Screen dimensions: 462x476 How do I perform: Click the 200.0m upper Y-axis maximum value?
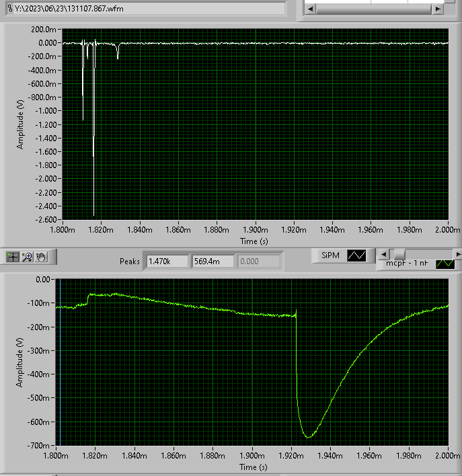point(44,30)
